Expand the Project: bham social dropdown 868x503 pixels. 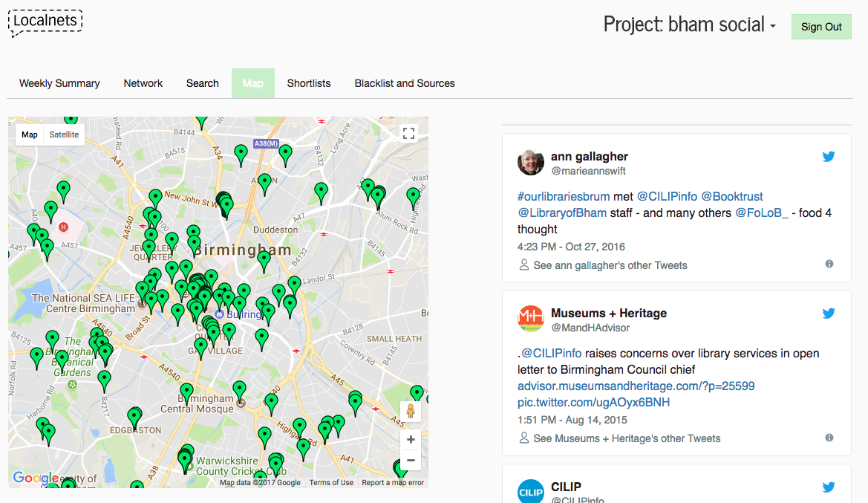[x=689, y=25]
